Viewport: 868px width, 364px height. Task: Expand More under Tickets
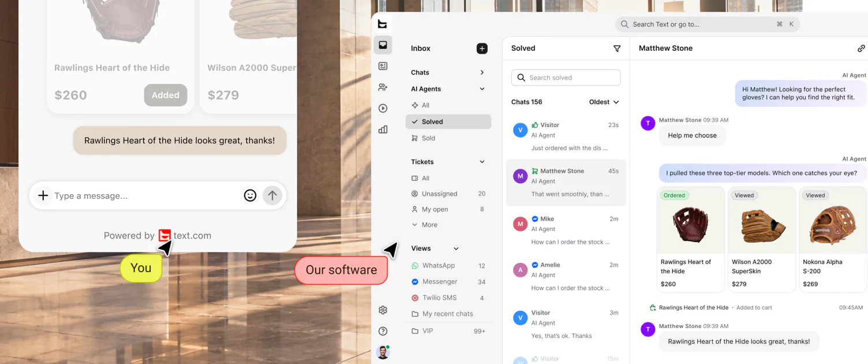424,225
